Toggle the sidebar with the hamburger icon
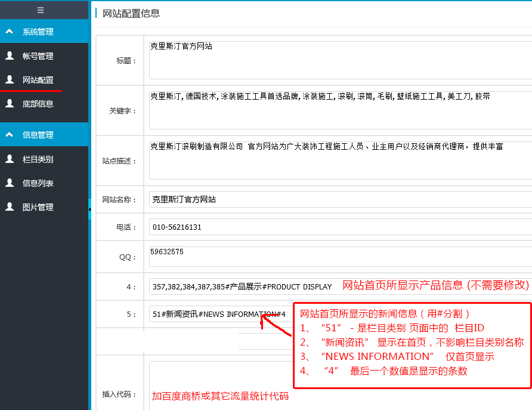The height and width of the screenshot is (410, 532). 41,10
